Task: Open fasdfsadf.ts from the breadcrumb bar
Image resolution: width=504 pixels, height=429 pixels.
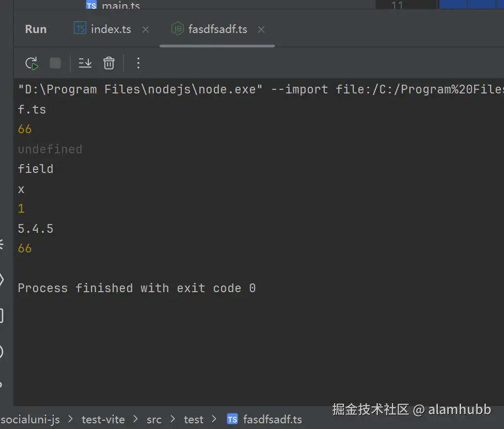Action: click(272, 419)
